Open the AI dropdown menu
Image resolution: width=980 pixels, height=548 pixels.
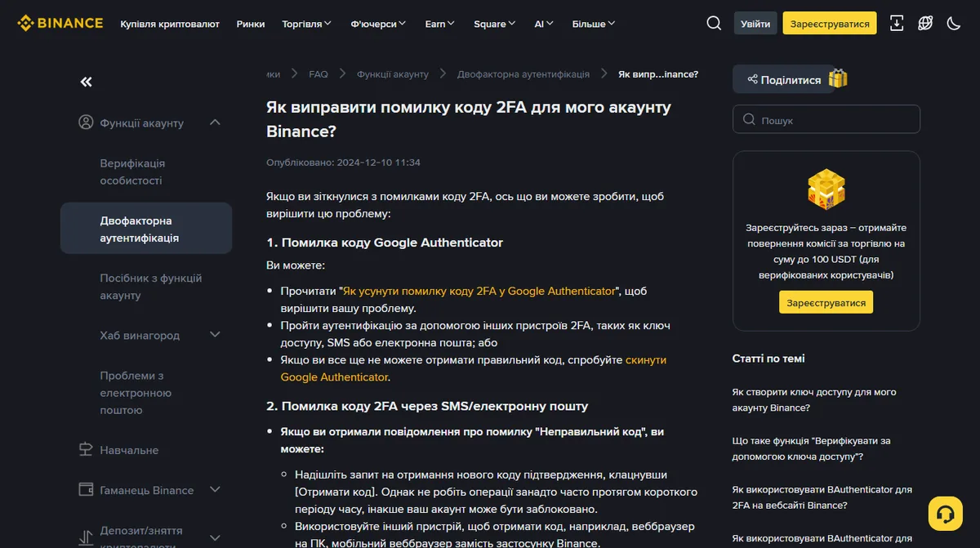click(x=544, y=24)
